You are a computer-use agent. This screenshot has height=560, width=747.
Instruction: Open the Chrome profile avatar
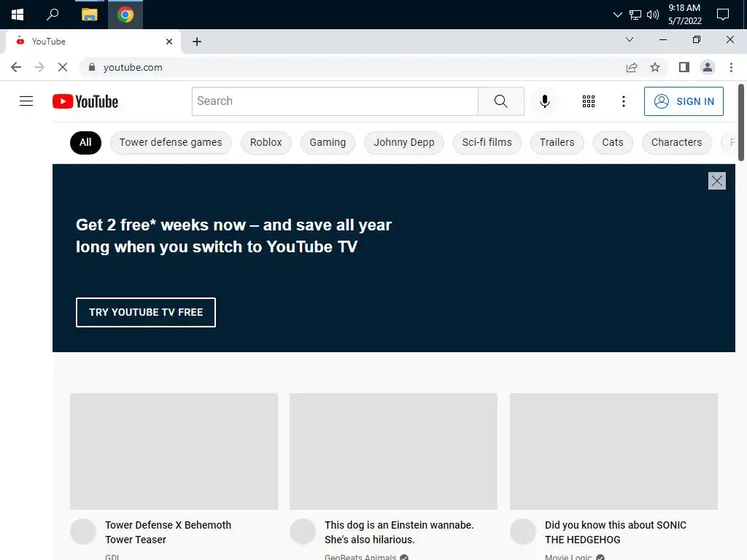click(708, 67)
